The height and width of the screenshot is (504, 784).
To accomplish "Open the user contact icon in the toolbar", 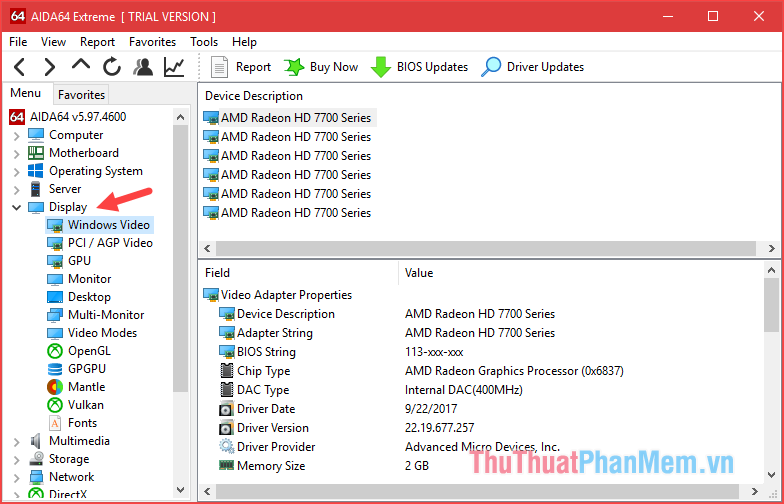I will pyautogui.click(x=144, y=67).
